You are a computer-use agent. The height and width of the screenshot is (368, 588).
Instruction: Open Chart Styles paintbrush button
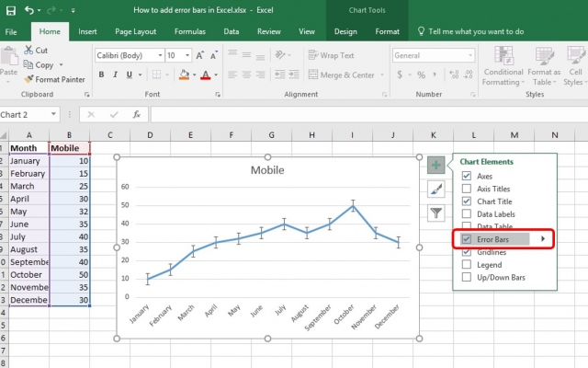435,189
